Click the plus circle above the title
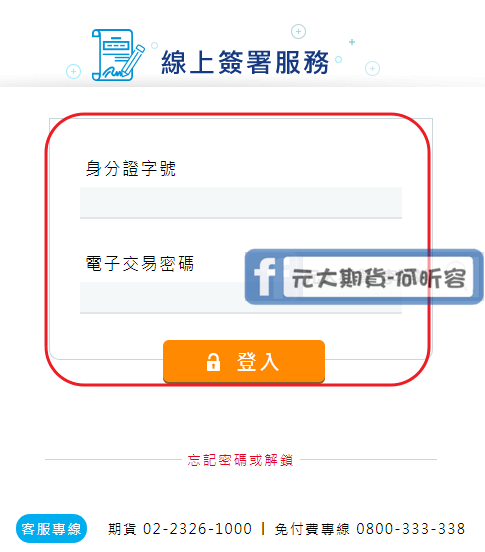Image resolution: width=485 pixels, height=552 pixels. pyautogui.click(x=298, y=32)
